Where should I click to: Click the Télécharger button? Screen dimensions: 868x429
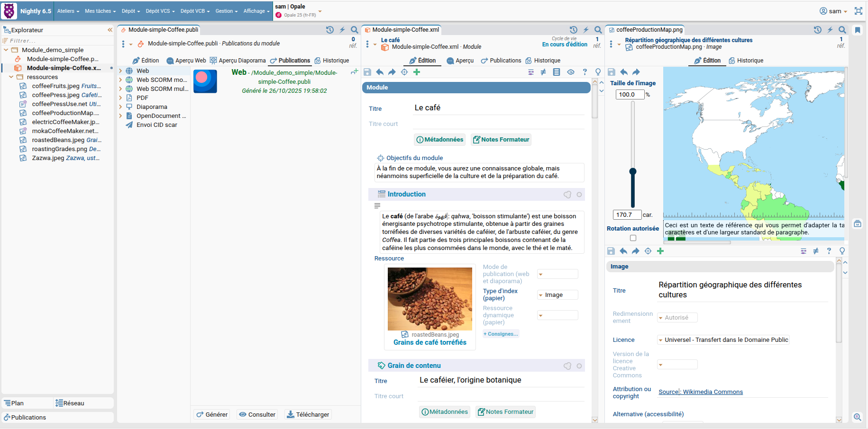[308, 414]
